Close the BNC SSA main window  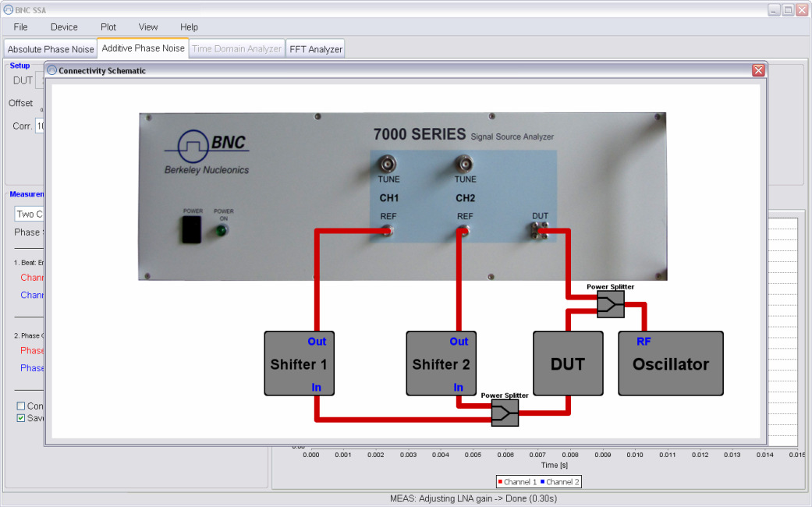click(802, 10)
